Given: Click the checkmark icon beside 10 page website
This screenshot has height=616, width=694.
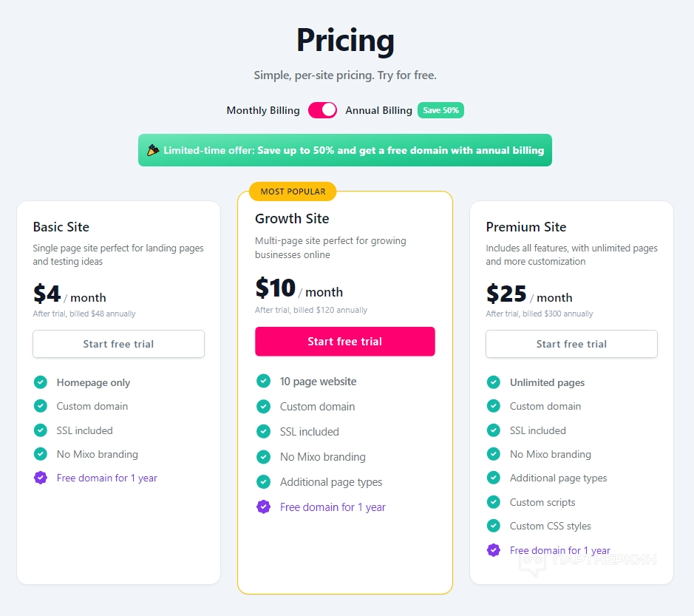Looking at the screenshot, I should tap(263, 382).
